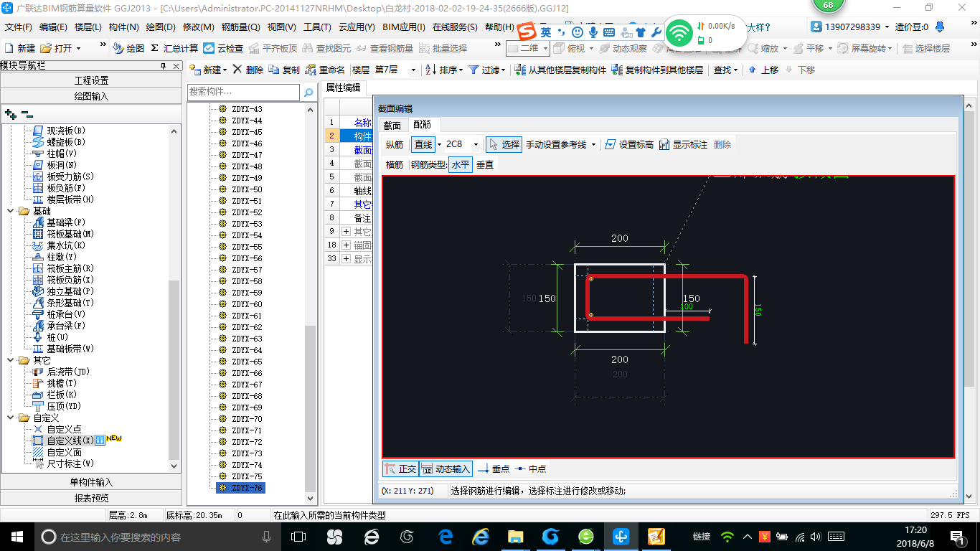This screenshot has width=980, height=551.
Task: Open Windows Start button
Action: (17, 536)
